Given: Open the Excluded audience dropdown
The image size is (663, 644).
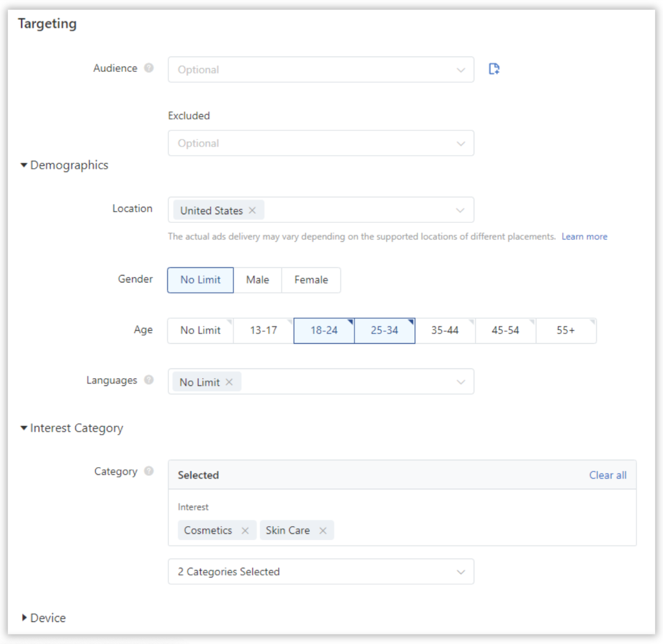Looking at the screenshot, I should coord(320,143).
